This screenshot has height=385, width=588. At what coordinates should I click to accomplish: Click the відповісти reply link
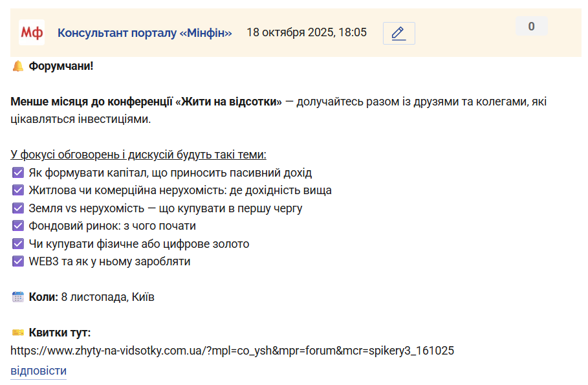38,371
